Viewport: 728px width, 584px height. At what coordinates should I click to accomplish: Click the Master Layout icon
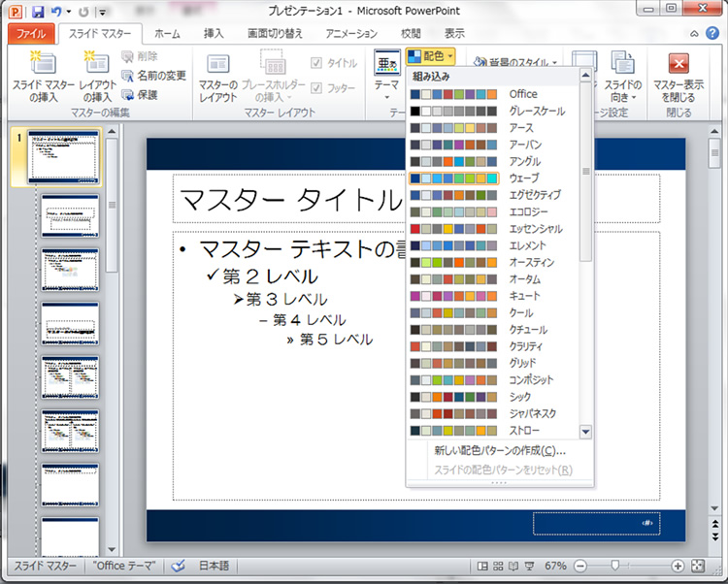pyautogui.click(x=218, y=76)
